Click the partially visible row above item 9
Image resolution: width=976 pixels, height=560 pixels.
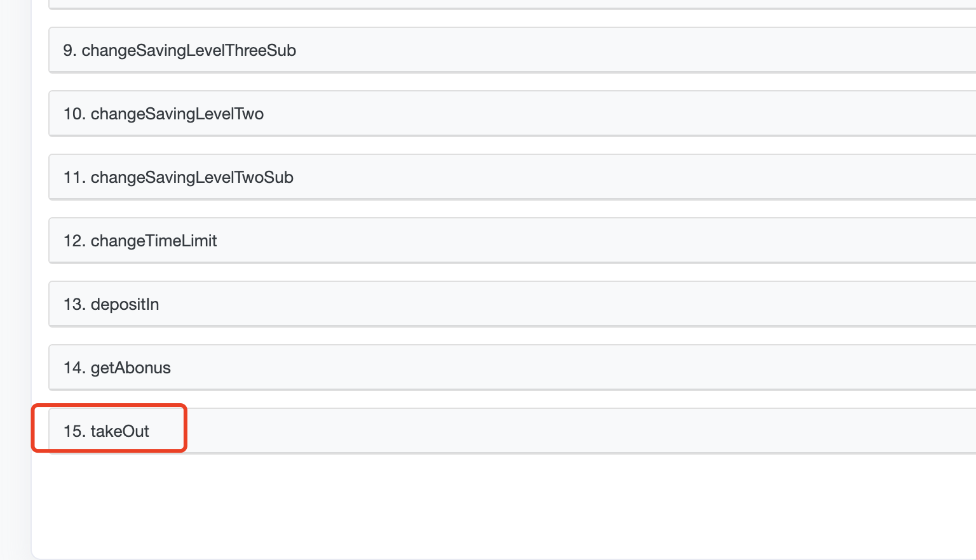[x=508, y=4]
